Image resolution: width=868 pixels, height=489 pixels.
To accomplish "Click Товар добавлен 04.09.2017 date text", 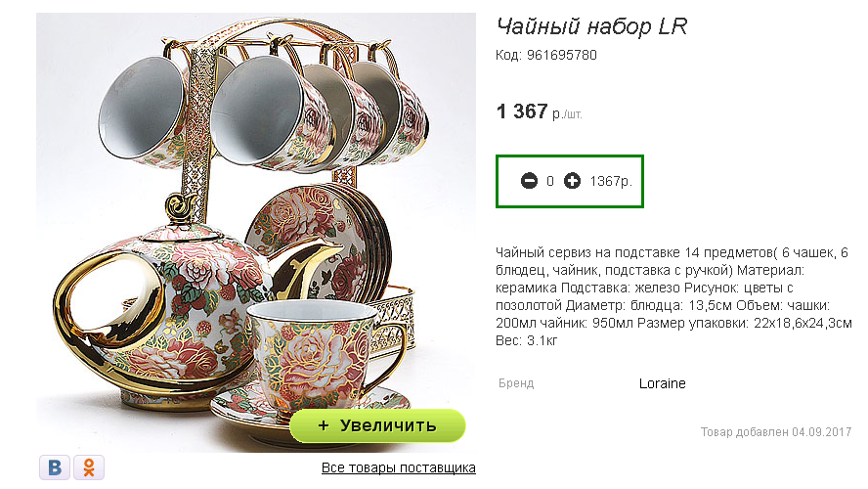I will tap(776, 432).
